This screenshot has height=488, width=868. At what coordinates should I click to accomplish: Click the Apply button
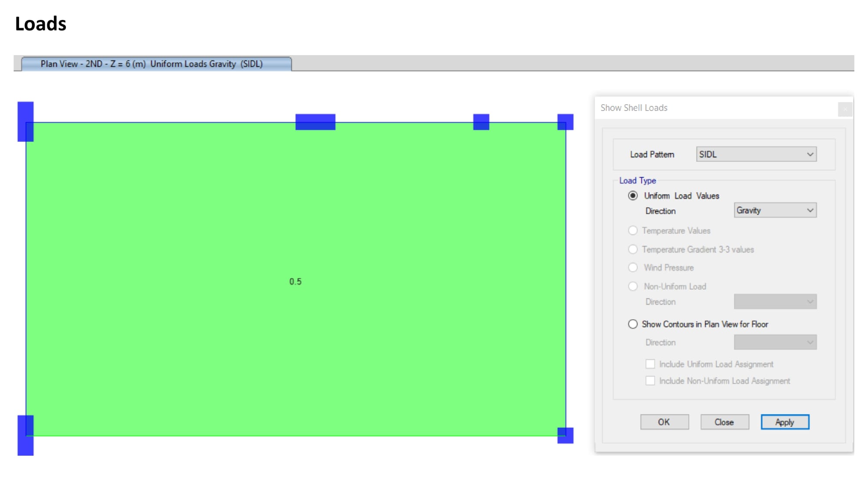[785, 422]
